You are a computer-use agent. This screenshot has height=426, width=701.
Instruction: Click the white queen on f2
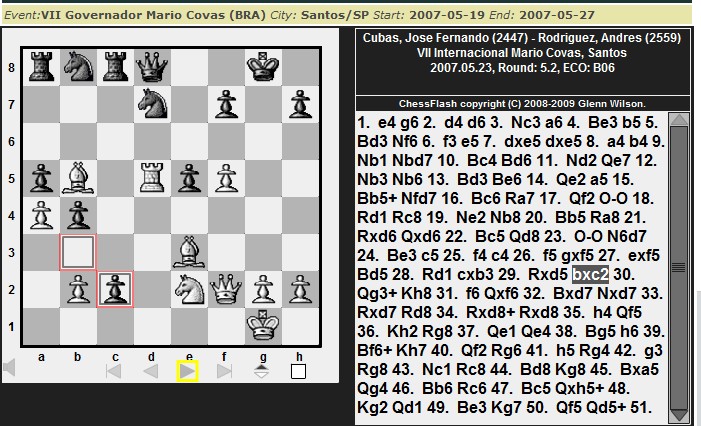pos(227,289)
